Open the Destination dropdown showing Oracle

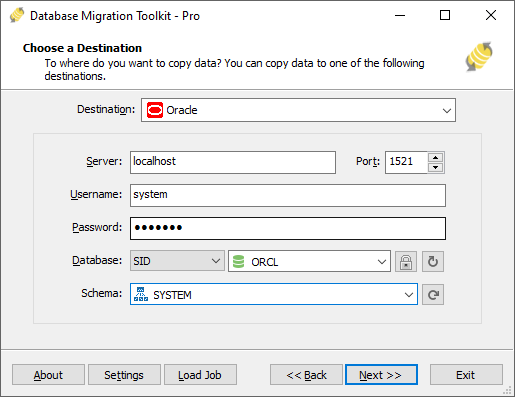tap(298, 110)
